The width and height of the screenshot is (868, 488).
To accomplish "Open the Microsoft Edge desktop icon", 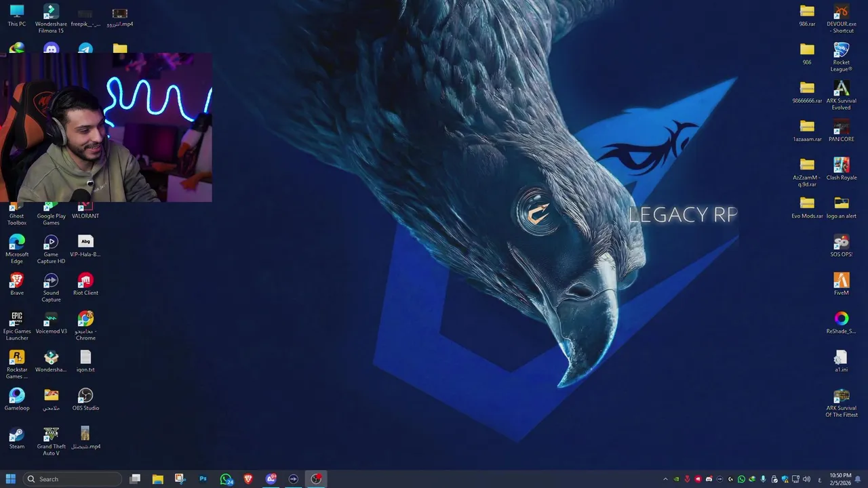I will (17, 249).
